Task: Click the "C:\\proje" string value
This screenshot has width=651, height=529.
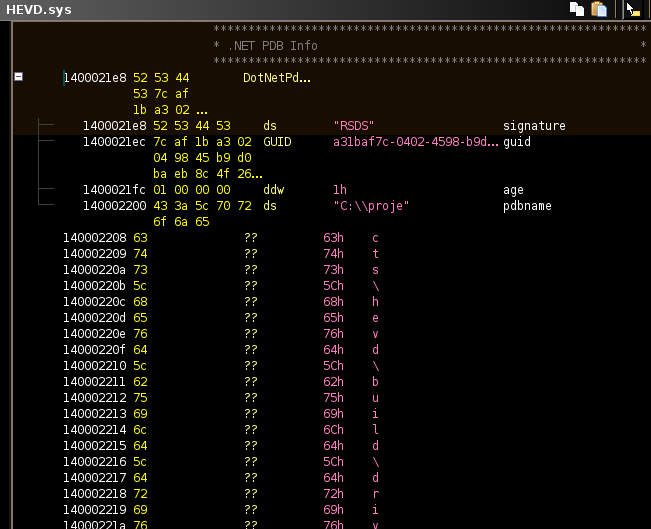Action: tap(371, 206)
